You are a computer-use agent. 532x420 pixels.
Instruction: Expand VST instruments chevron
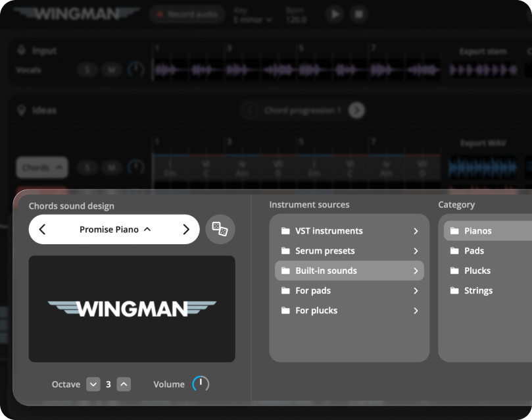416,231
